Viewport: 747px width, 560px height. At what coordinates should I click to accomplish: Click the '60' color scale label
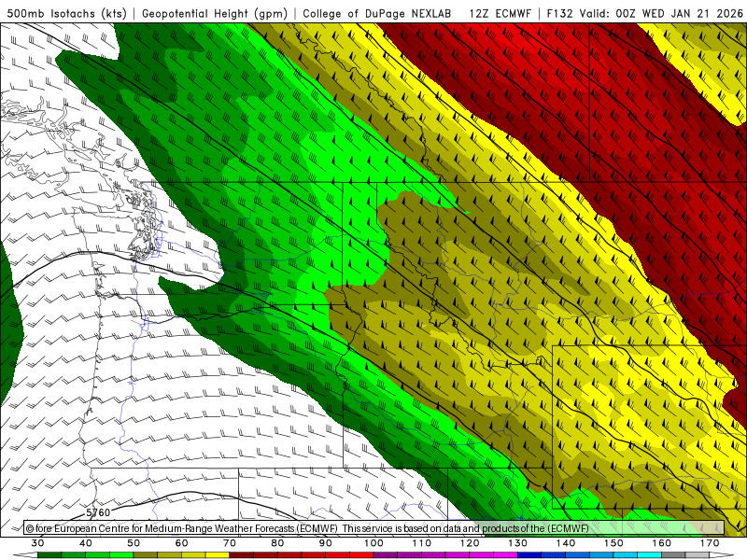[181, 543]
